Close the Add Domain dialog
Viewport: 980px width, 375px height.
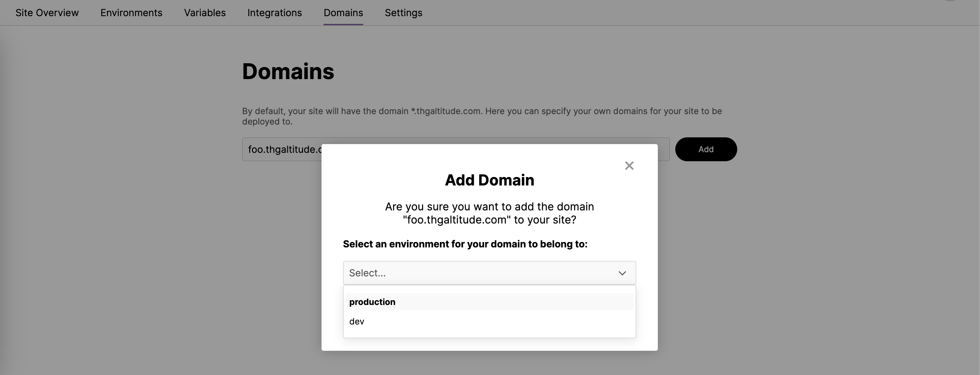click(x=629, y=166)
